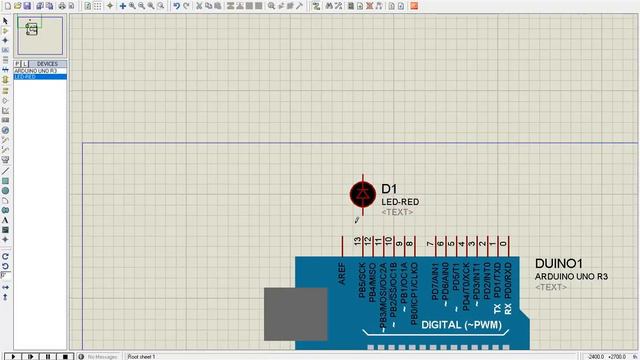This screenshot has width=640, height=360.
Task: Click the rotation angle field
Action: pos(6,276)
